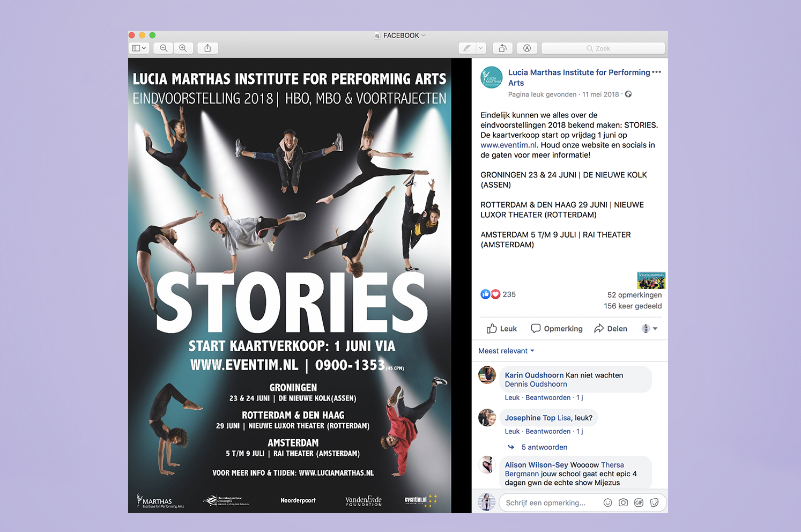
Task: Open Josephine Top's profile name
Action: [530, 418]
